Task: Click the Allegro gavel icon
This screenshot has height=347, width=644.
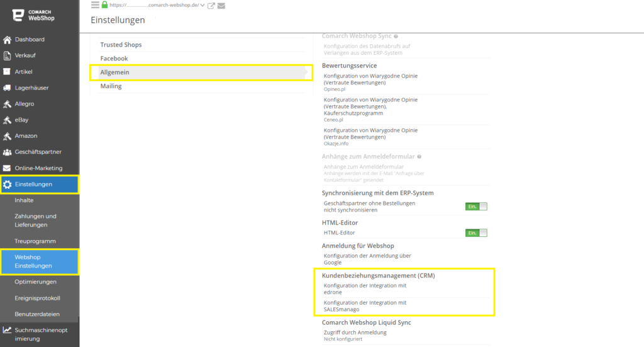Action: click(x=7, y=104)
